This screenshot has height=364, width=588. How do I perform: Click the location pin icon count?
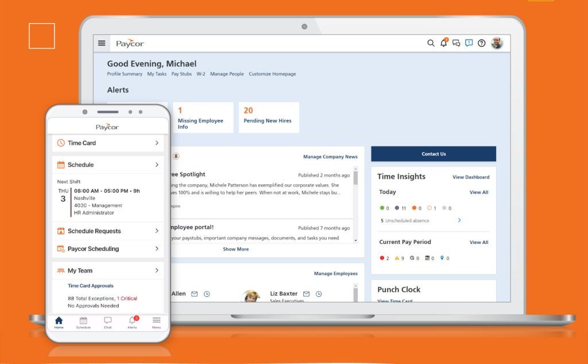pyautogui.click(x=445, y=258)
